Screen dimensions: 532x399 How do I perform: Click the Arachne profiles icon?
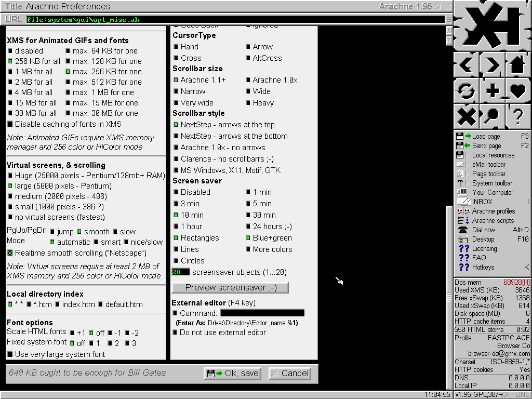click(463, 211)
